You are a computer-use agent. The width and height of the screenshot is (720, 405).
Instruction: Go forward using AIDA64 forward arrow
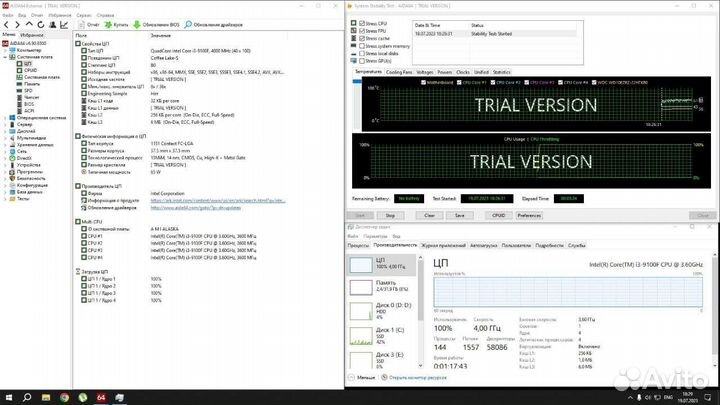click(17, 25)
